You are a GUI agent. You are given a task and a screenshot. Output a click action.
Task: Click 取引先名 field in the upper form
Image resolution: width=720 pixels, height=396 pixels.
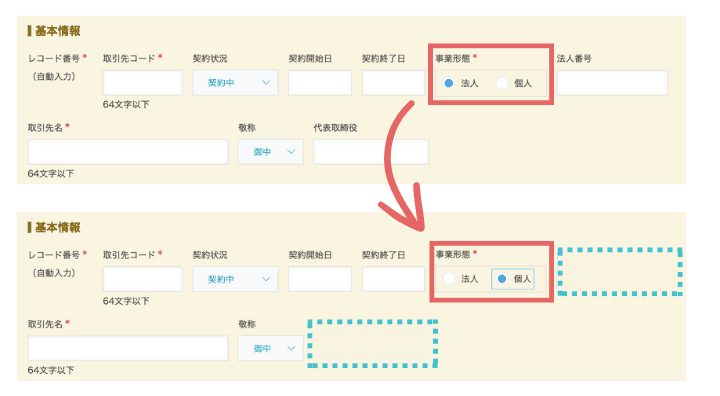pyautogui.click(x=128, y=152)
